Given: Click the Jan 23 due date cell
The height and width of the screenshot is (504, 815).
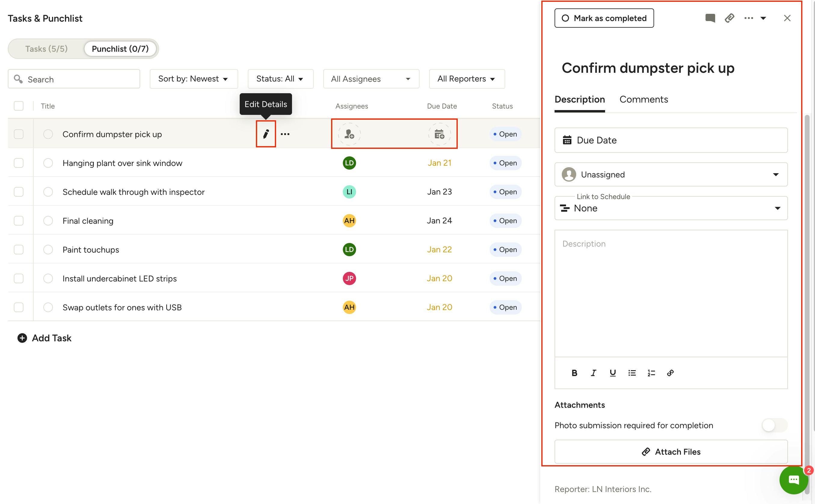Looking at the screenshot, I should tap(439, 192).
